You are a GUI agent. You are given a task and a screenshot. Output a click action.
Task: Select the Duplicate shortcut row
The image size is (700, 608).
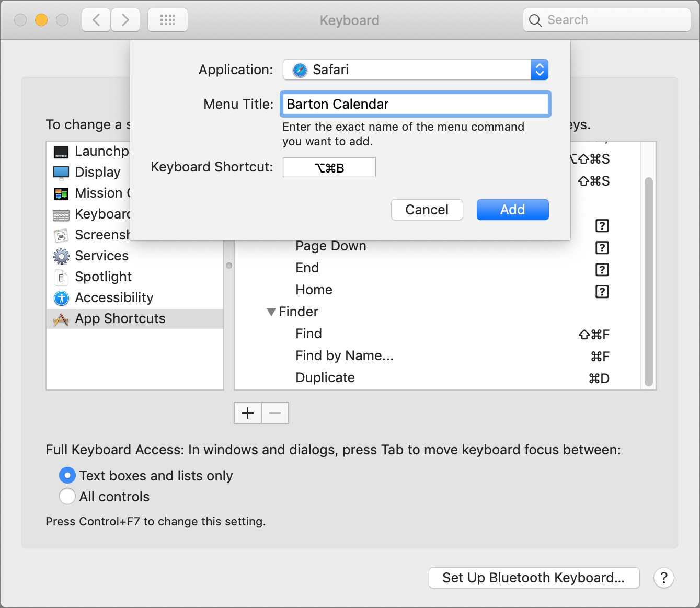click(x=438, y=378)
